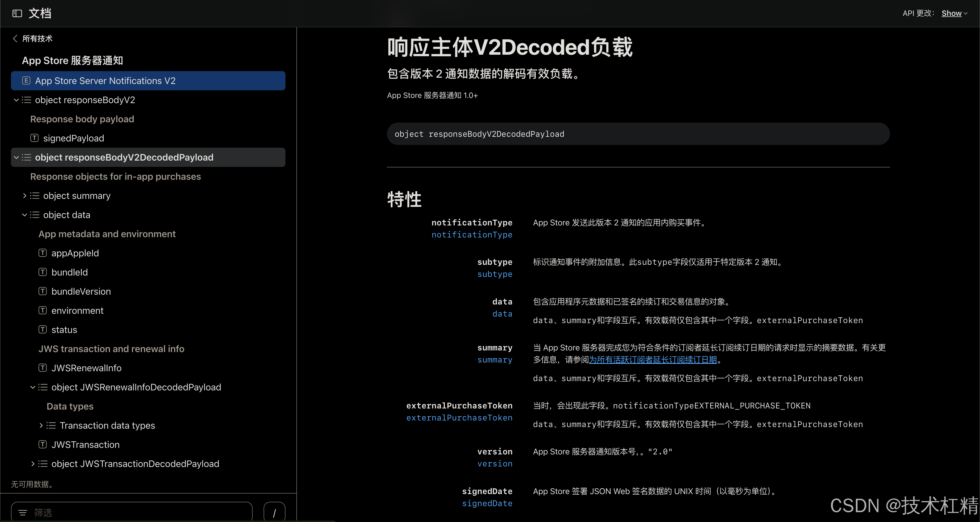
Task: Click the signedPayload type icon
Action: (34, 138)
